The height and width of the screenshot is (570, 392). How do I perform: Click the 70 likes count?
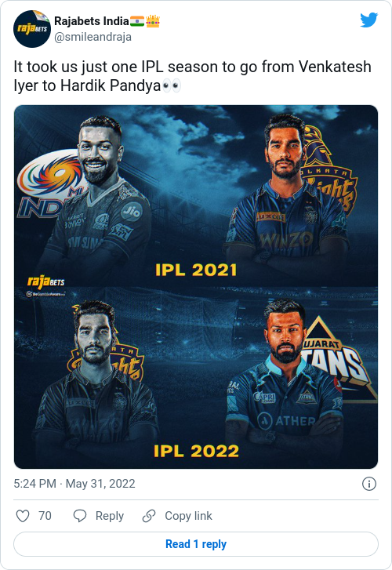pyautogui.click(x=45, y=516)
